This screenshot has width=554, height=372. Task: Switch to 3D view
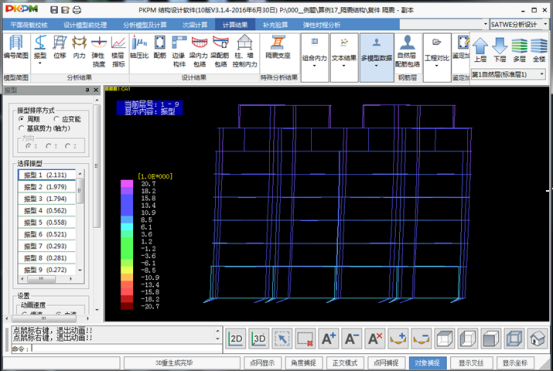259,339
